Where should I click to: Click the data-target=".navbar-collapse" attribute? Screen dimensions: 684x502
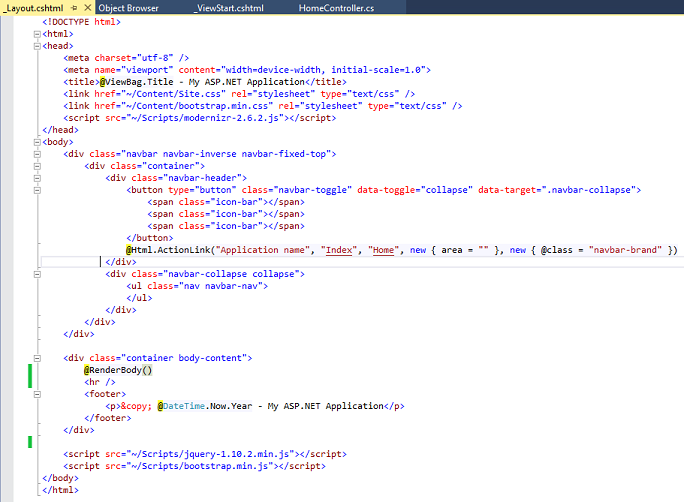point(557,190)
